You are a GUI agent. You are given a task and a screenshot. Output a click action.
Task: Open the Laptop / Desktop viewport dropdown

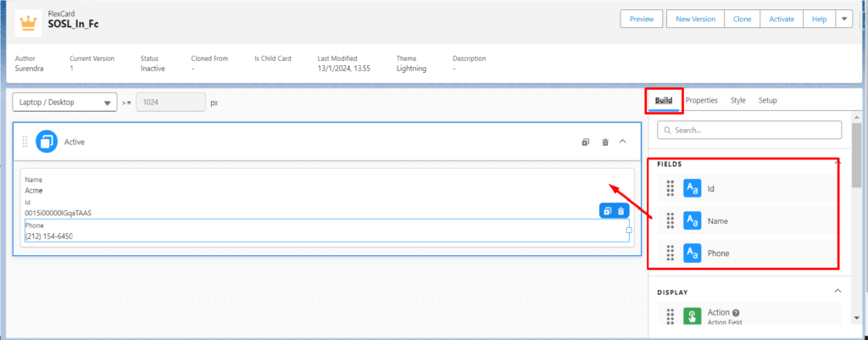[64, 103]
